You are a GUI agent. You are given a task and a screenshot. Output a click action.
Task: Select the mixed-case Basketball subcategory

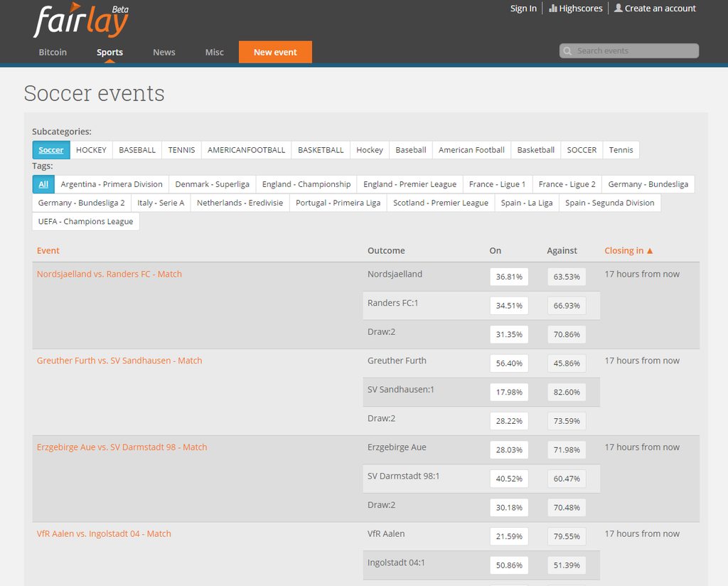(536, 150)
